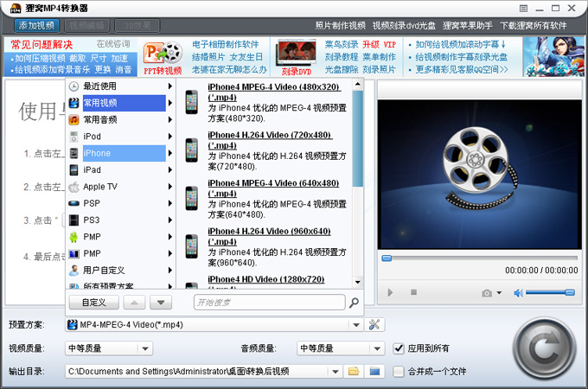Choose iPhone4 MPEG-4 Video (640x480) preset

coord(265,199)
